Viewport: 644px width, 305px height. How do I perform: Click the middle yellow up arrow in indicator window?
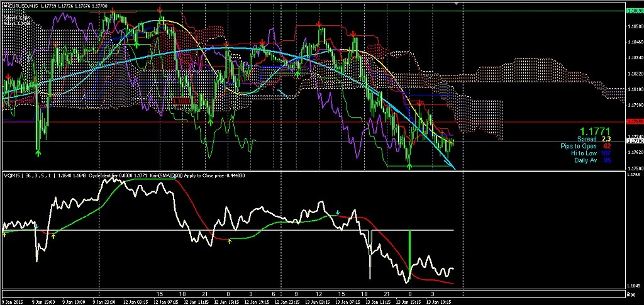[53, 235]
